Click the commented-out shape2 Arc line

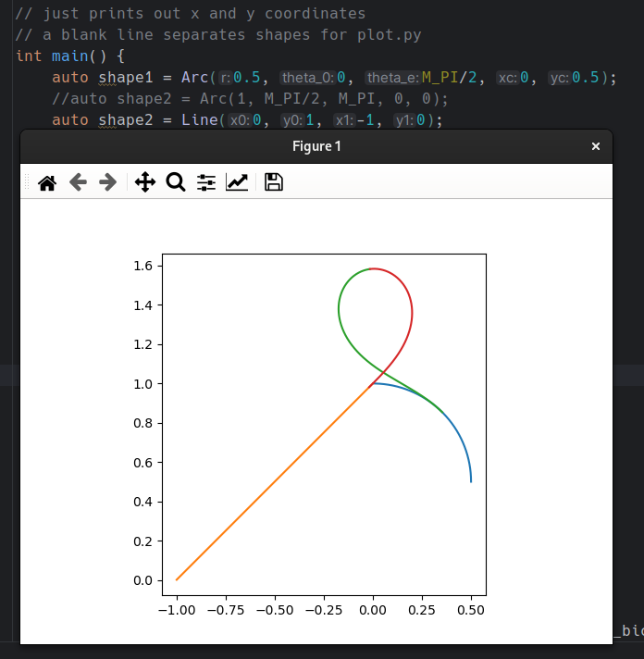[x=250, y=99]
